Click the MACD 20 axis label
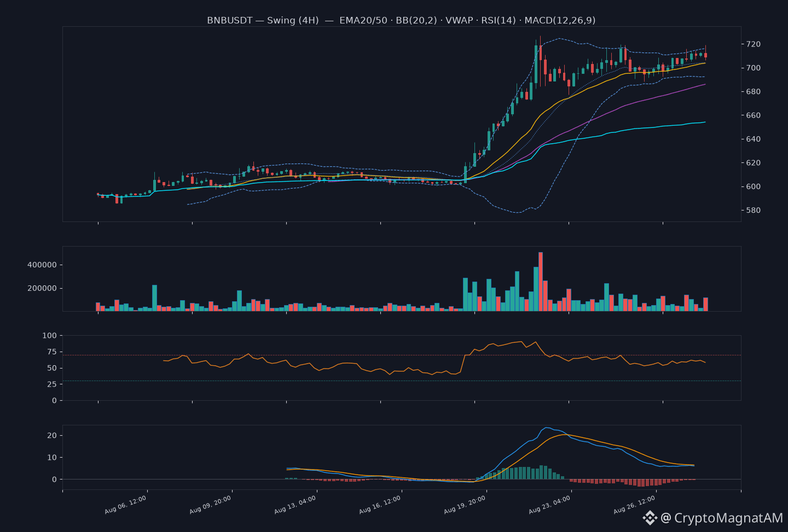 coord(52,436)
